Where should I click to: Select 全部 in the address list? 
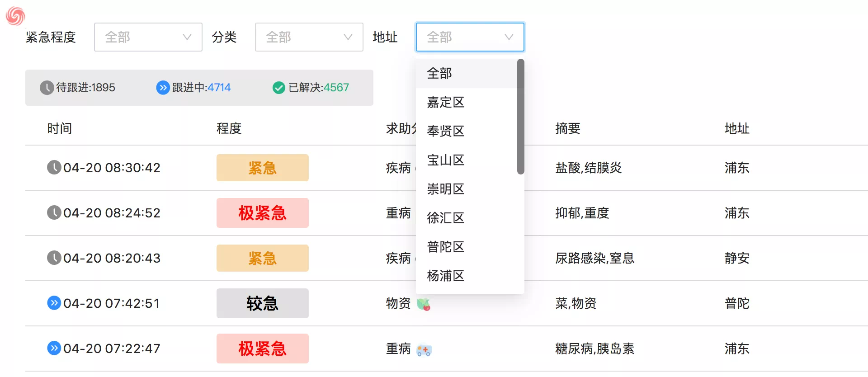click(x=467, y=73)
